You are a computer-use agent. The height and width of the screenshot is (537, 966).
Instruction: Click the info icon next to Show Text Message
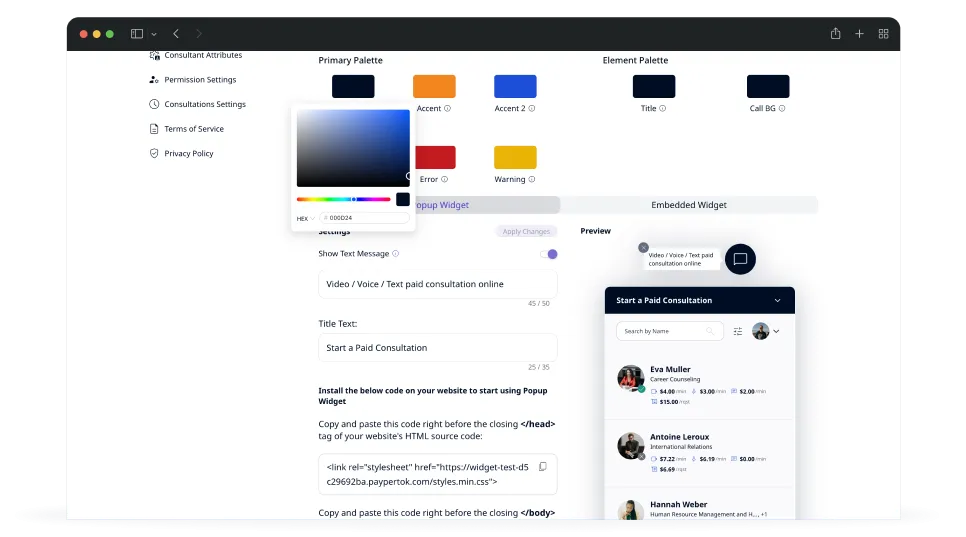(x=396, y=254)
